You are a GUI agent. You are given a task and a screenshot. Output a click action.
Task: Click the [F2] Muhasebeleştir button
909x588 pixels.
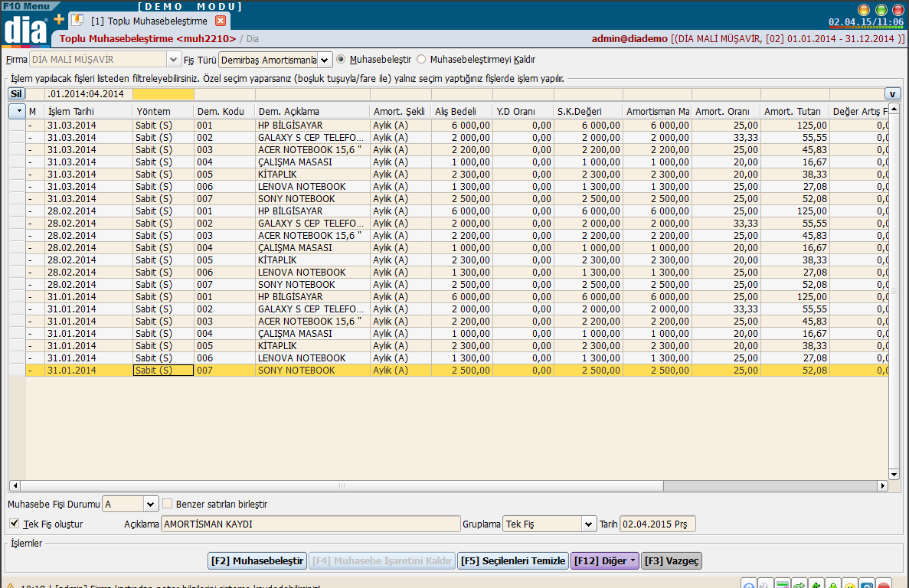click(x=257, y=560)
